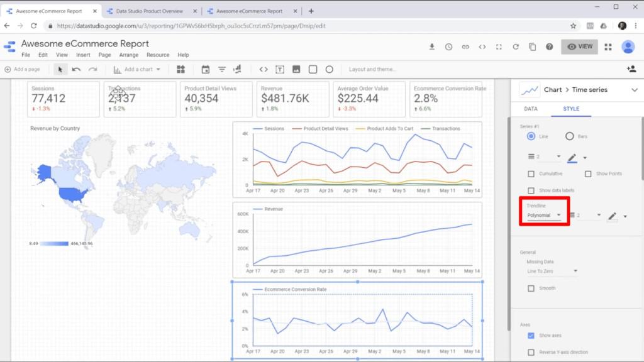Toggle the Show data labels checkbox
The height and width of the screenshot is (362, 644).
531,190
